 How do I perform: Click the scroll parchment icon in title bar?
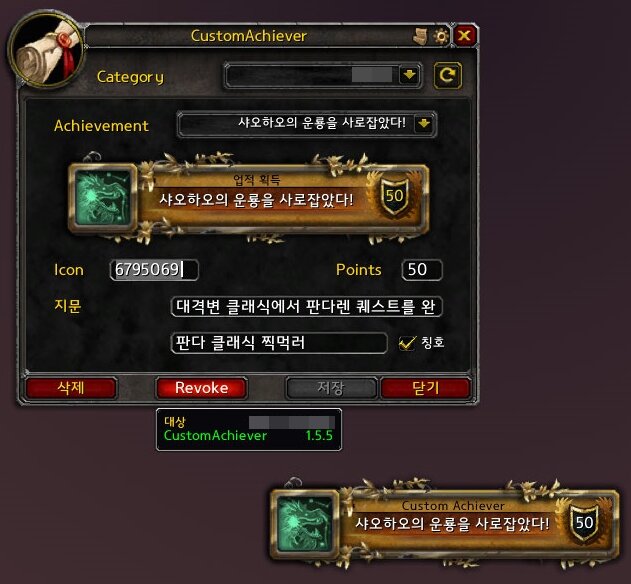420,36
